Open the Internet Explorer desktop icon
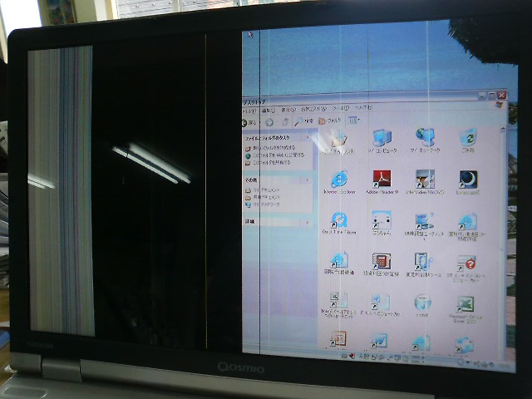 pos(338,180)
